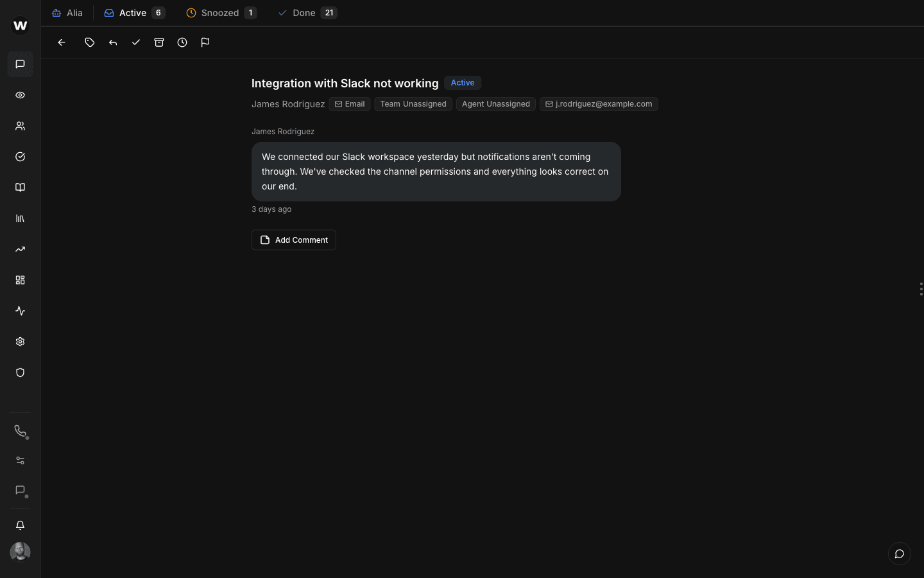Mark the conversation done with the checkmark icon
The height and width of the screenshot is (578, 924).
tap(135, 42)
